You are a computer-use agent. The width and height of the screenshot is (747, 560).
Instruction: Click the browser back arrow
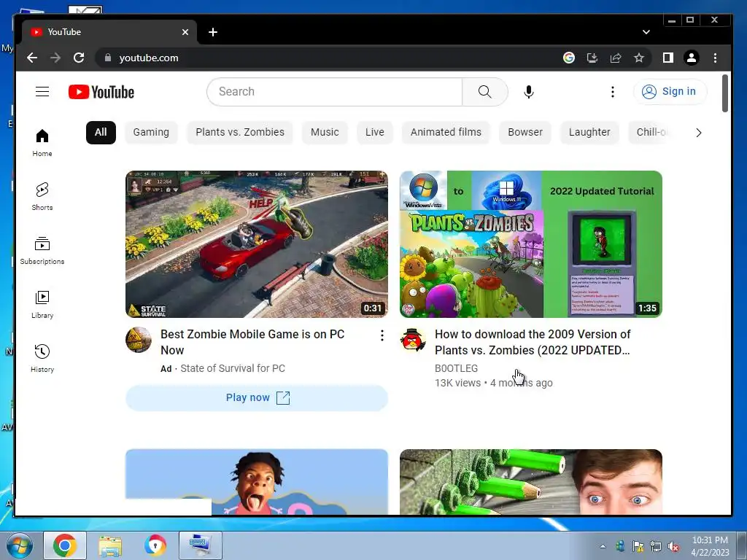click(32, 58)
